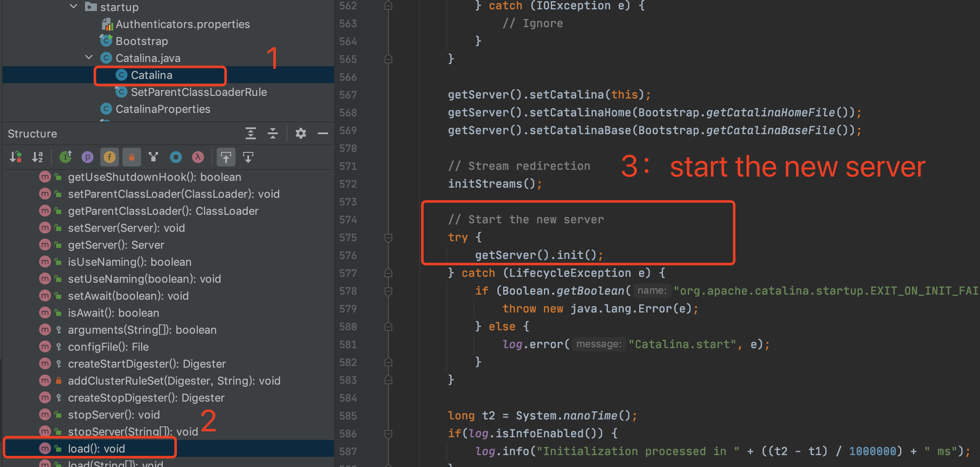980x467 pixels.
Task: Toggle Show non-public members lock icon
Action: (132, 157)
